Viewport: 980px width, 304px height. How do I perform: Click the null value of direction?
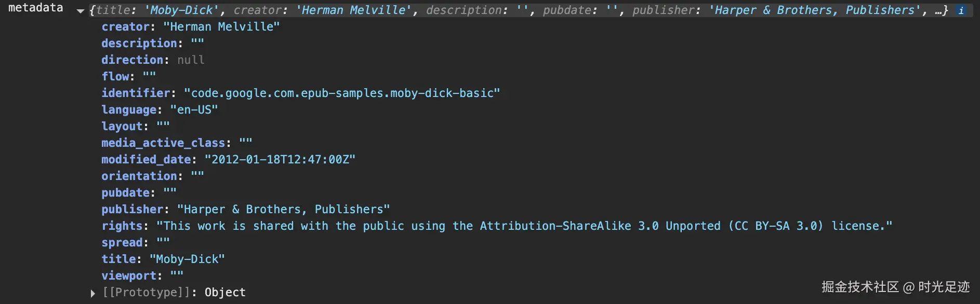click(x=191, y=60)
